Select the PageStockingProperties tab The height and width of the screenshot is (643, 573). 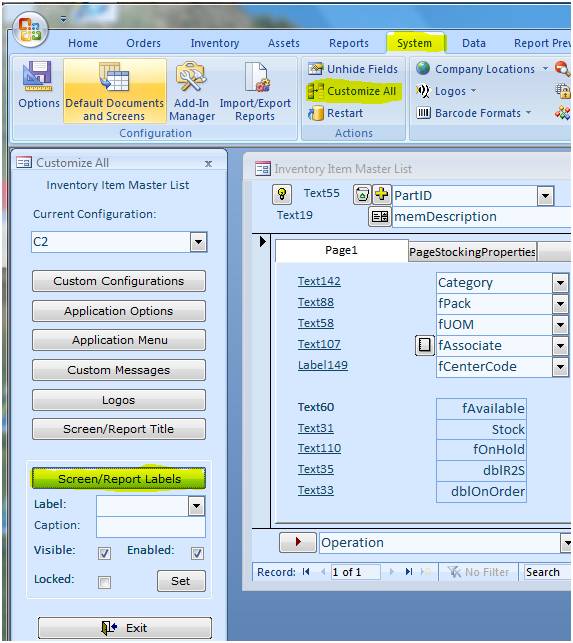pos(472,252)
